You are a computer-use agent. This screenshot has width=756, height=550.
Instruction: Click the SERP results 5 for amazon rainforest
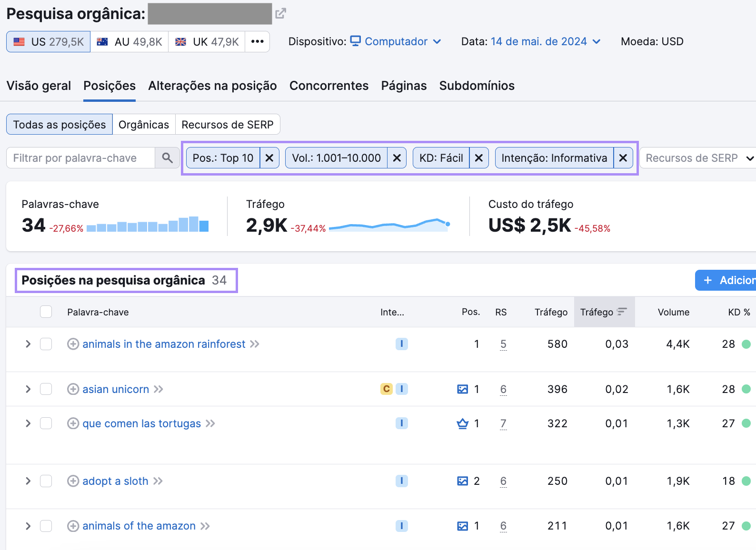click(503, 344)
